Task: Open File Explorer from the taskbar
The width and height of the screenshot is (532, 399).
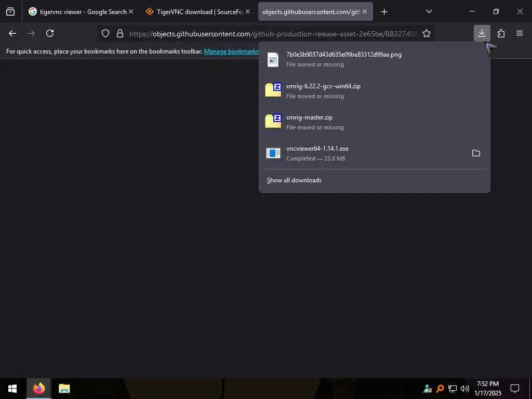Action: (x=64, y=389)
